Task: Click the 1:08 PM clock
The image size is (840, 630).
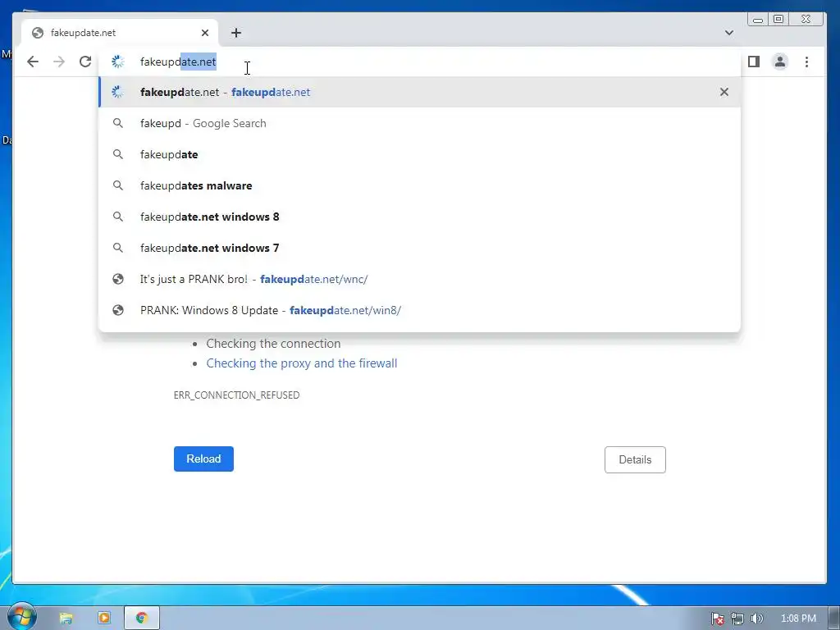Action: pos(798,619)
